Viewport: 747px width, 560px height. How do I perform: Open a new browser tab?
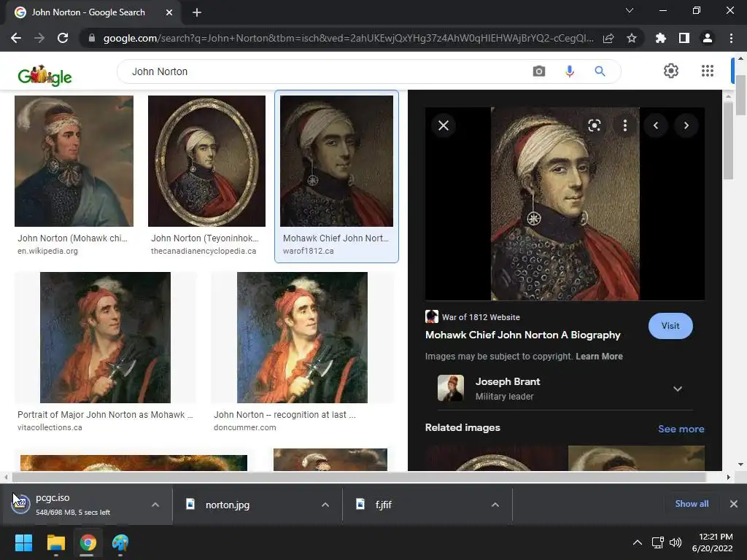point(197,12)
